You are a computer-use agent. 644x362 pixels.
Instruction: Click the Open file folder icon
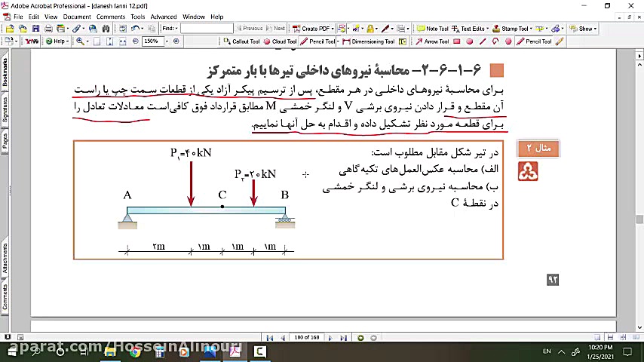pyautogui.click(x=10, y=29)
